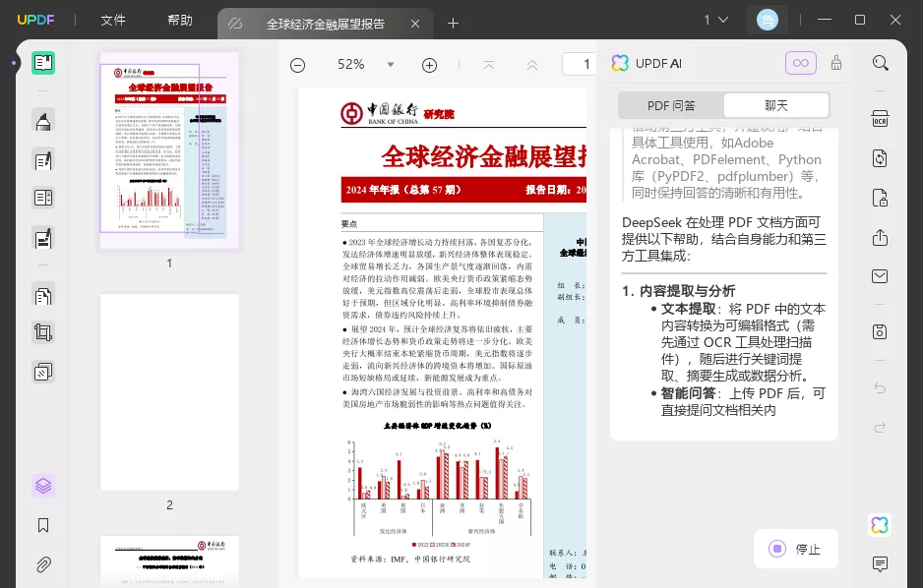
Task: Click the Redo arrow icon
Action: click(x=880, y=428)
